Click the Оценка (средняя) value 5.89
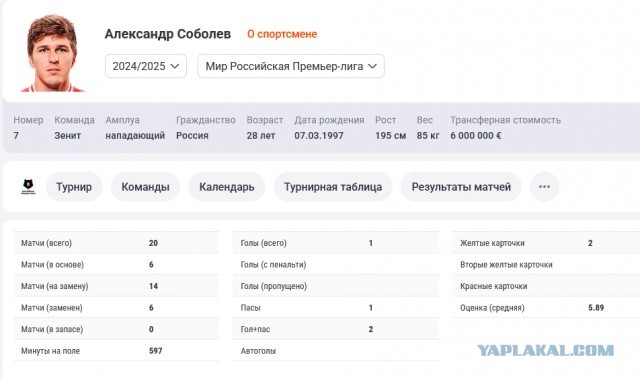Image resolution: width=640 pixels, height=380 pixels. [596, 308]
